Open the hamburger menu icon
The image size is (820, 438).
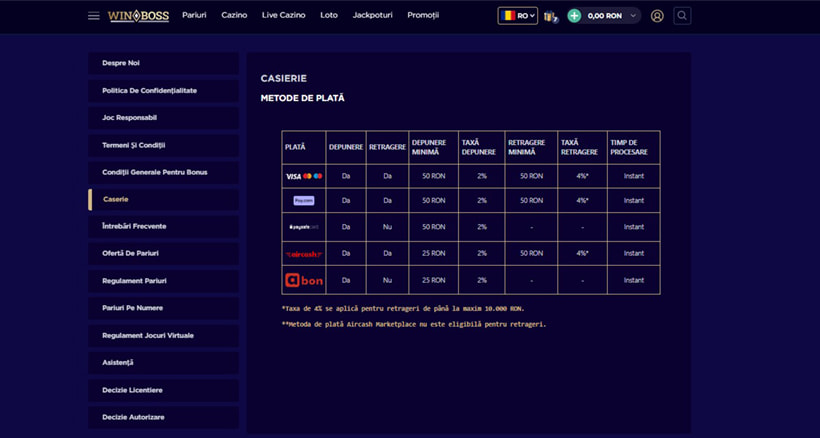(94, 16)
